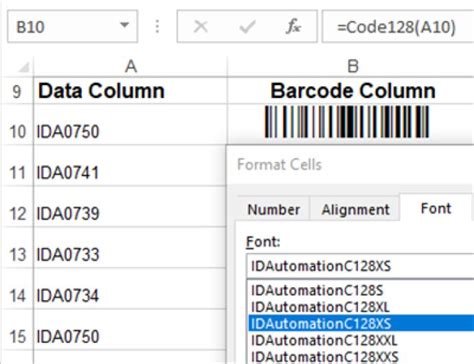Click the Format Cells dialog title bar
The height and width of the screenshot is (364, 474).
pos(350,165)
